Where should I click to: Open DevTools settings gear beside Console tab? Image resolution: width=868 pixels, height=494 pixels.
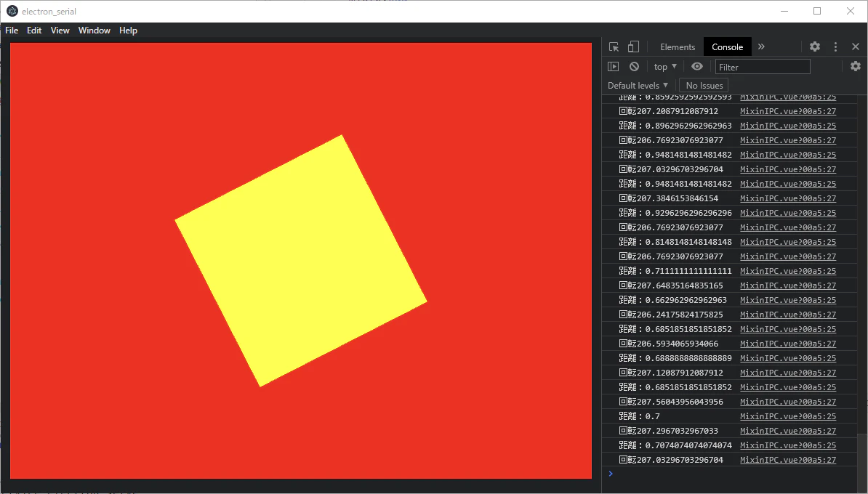[815, 47]
